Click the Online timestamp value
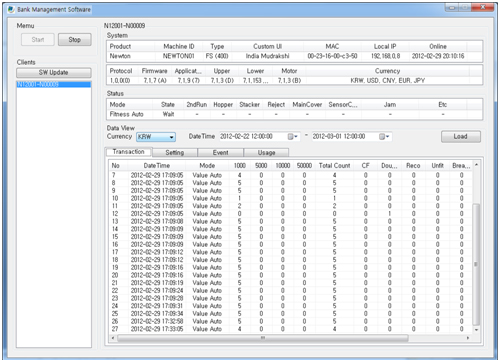The height and width of the screenshot is (362, 500). coord(438,56)
